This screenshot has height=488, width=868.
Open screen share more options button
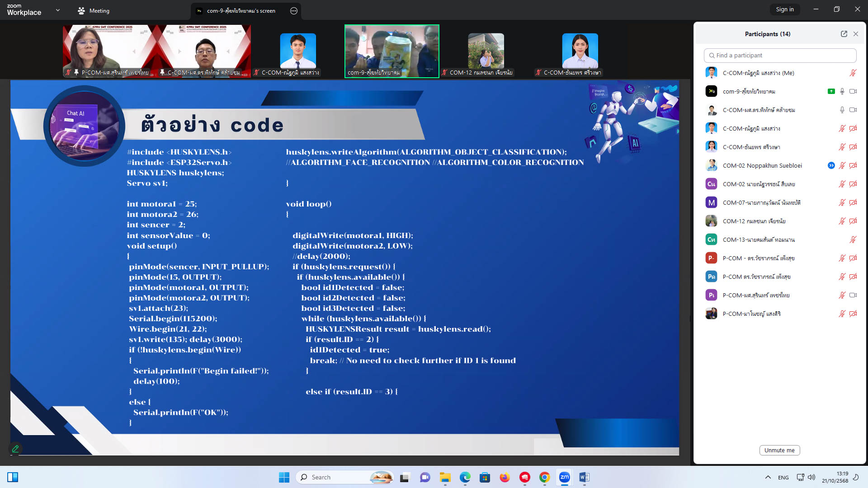click(x=294, y=11)
